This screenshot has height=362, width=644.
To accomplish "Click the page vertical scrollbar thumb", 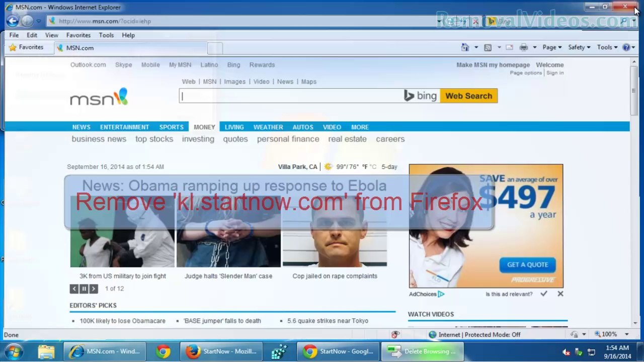I will coord(633,92).
